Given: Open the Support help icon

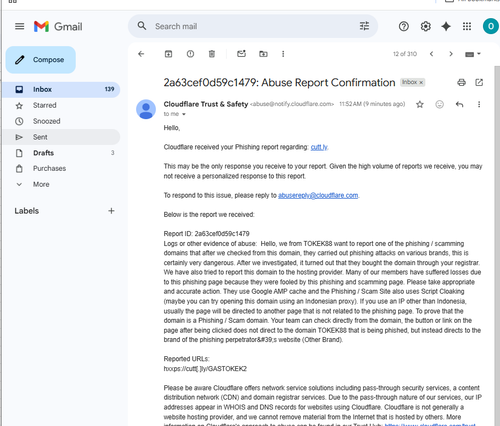Looking at the screenshot, I should click(x=404, y=26).
